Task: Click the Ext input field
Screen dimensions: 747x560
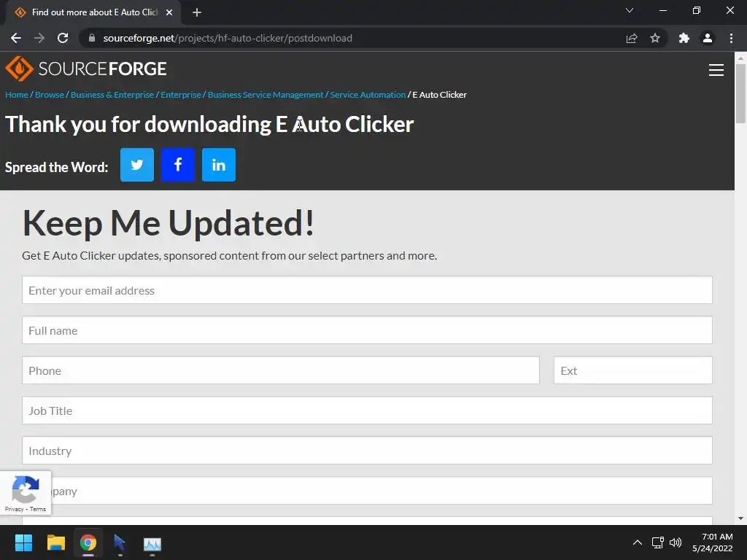Action: tap(633, 370)
